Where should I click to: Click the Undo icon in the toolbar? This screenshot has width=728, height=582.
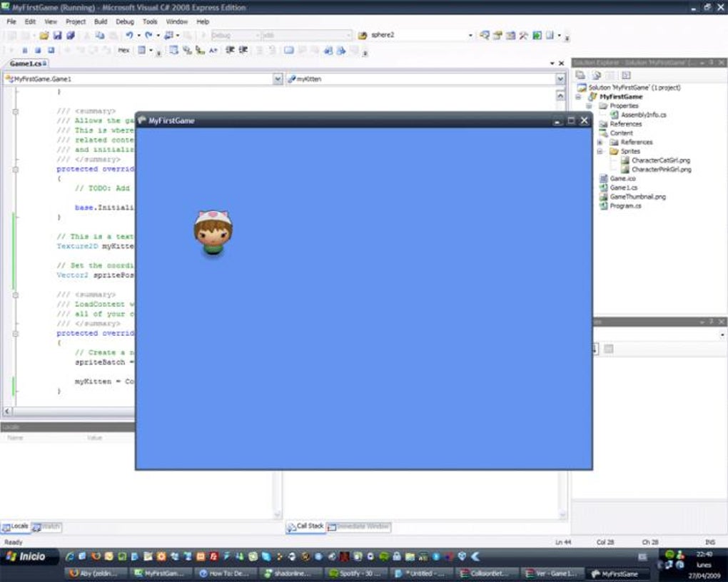[x=128, y=35]
